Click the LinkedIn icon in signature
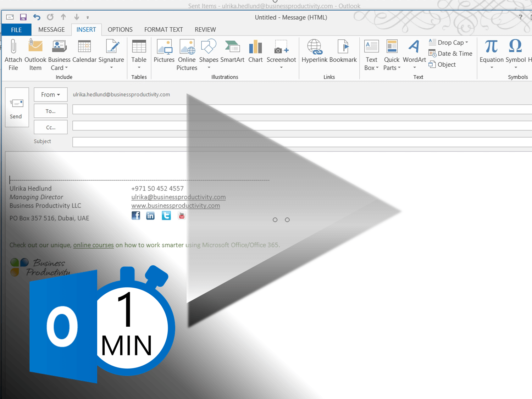The height and width of the screenshot is (399, 532). pos(150,216)
